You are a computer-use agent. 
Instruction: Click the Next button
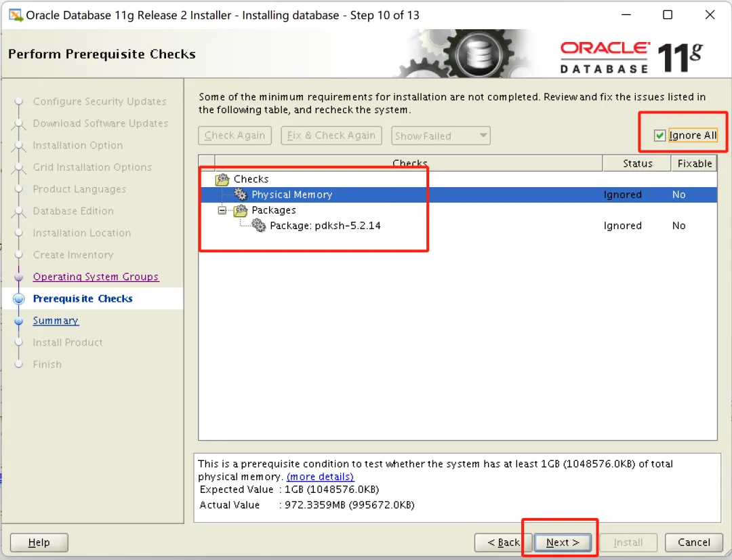(x=563, y=542)
